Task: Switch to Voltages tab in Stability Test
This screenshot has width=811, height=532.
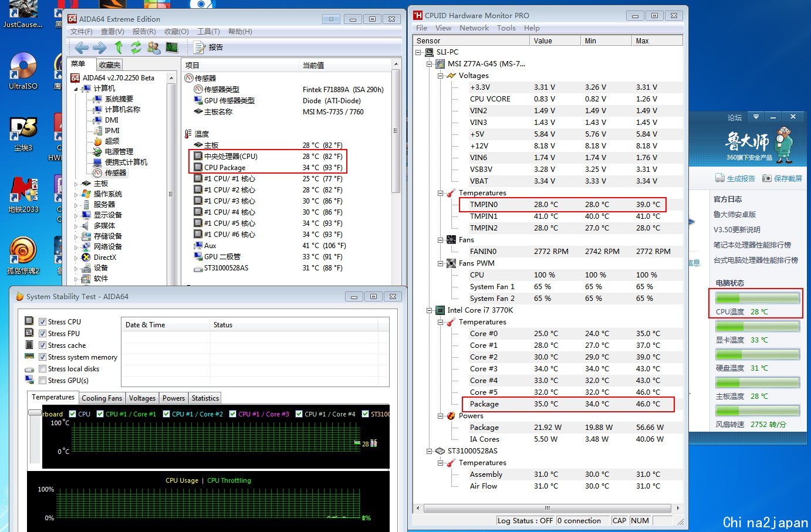Action: [x=142, y=398]
